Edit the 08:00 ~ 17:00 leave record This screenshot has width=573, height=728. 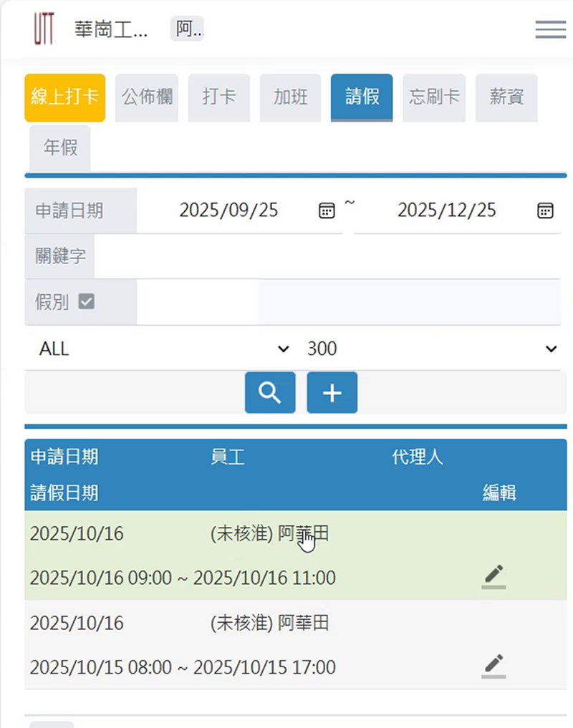click(494, 666)
